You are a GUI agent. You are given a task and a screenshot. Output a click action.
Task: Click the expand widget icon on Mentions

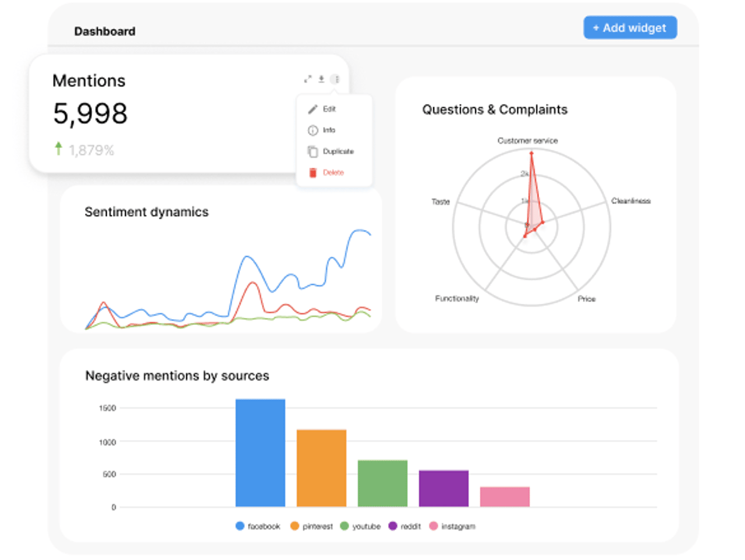pos(307,78)
